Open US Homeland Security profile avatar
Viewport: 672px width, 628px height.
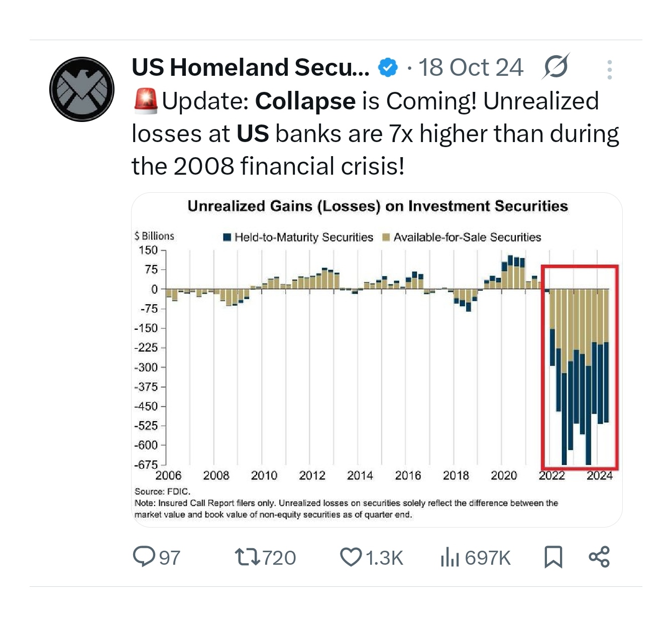click(82, 89)
